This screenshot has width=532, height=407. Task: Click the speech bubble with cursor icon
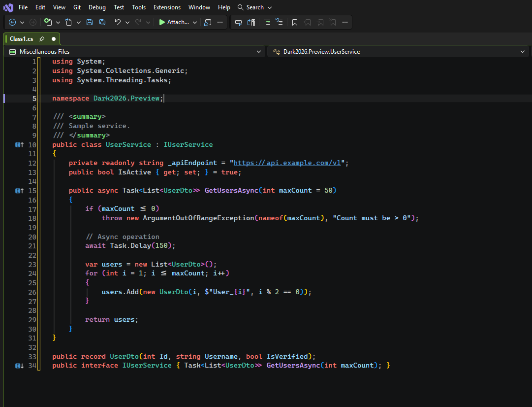tap(239, 23)
